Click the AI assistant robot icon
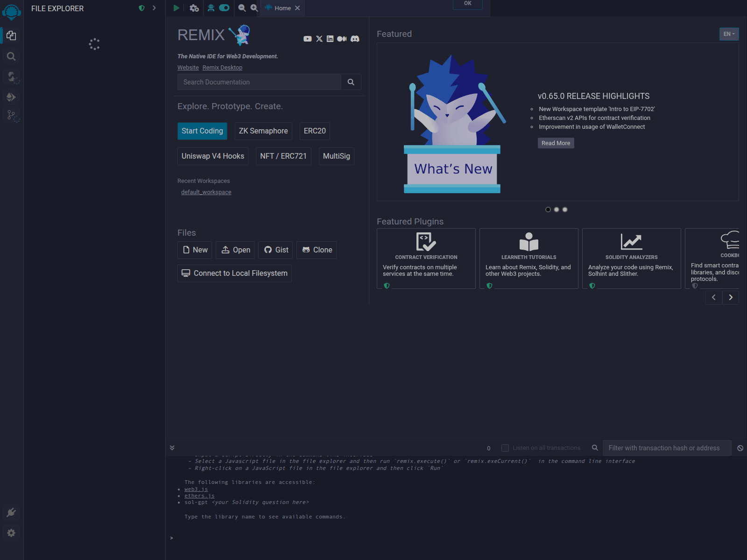This screenshot has width=747, height=560. click(x=211, y=8)
